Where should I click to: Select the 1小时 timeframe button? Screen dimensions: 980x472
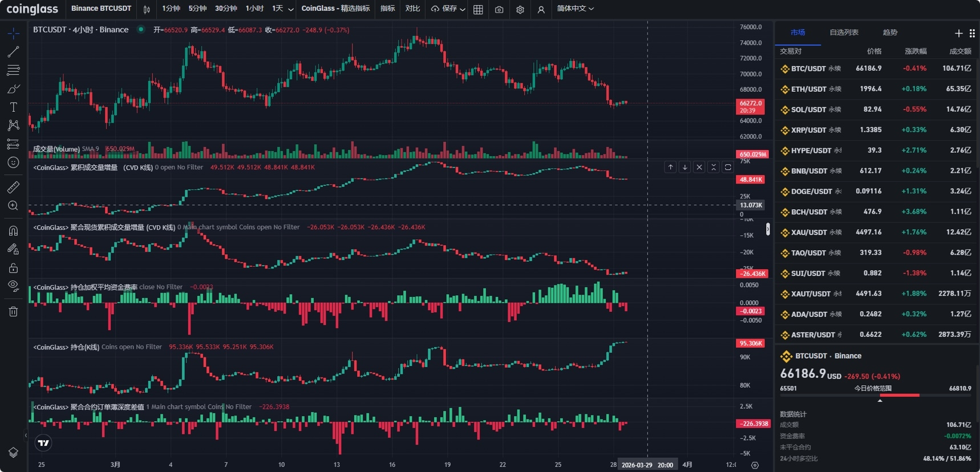pos(254,9)
